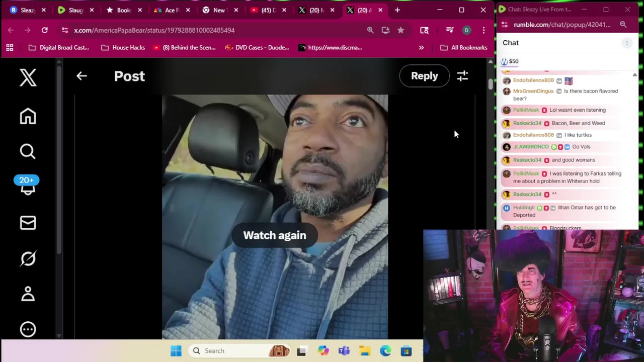Reload the page in Chrome

(44, 30)
